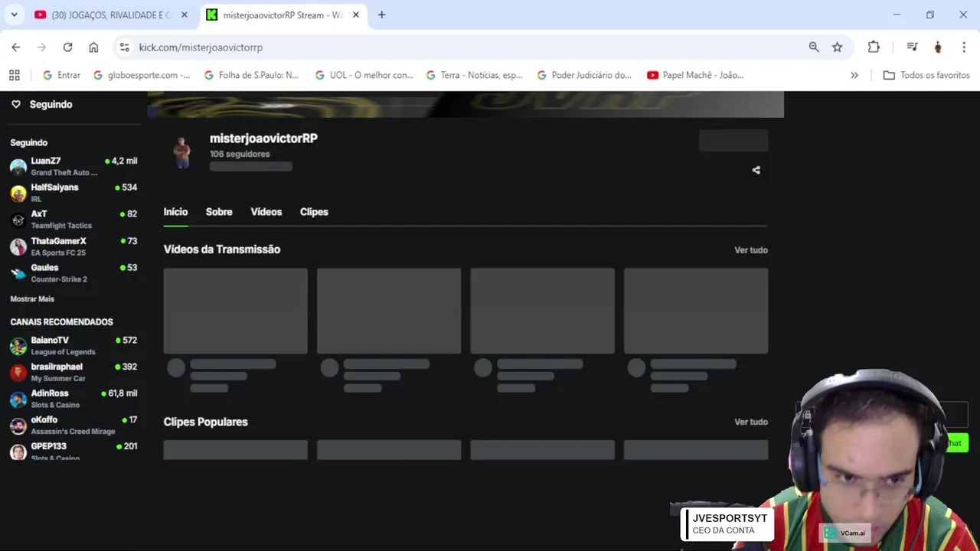Open the Chrome profile avatar

point(938,47)
